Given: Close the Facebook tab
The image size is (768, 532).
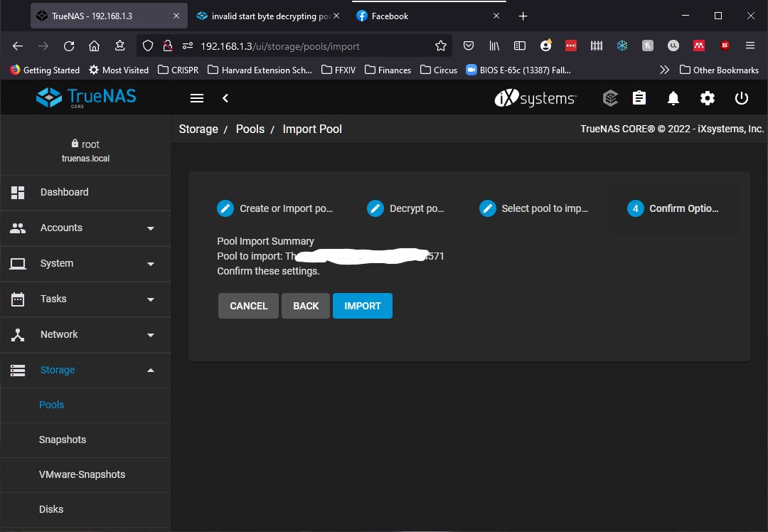Looking at the screenshot, I should tap(496, 16).
